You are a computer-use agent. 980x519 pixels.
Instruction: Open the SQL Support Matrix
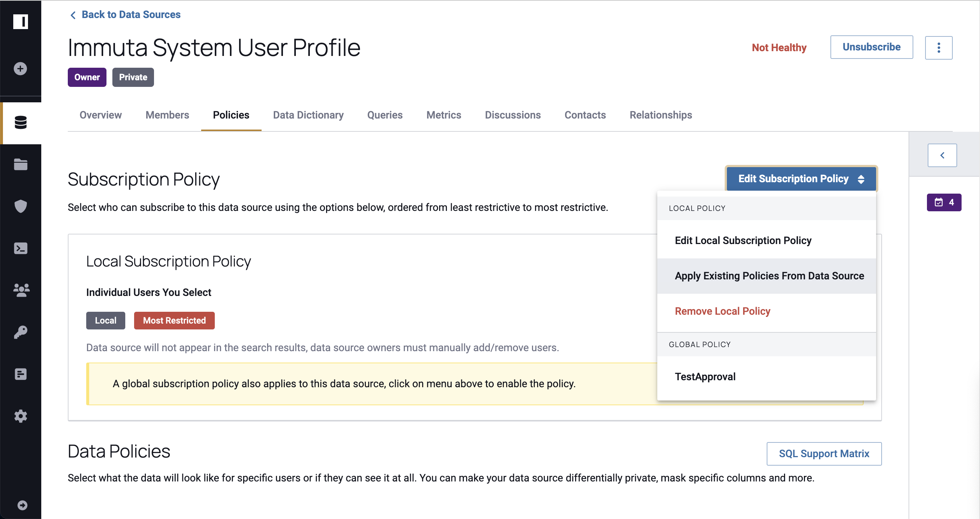[x=824, y=453]
